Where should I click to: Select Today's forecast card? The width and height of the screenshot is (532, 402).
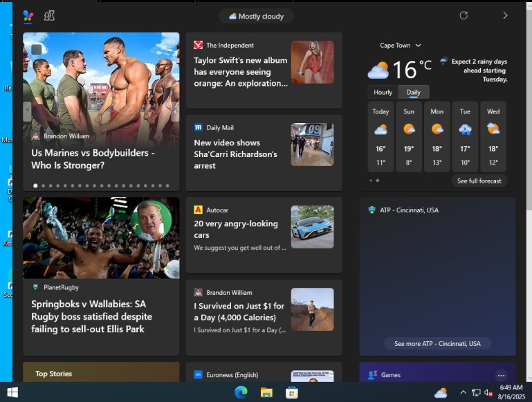point(380,137)
